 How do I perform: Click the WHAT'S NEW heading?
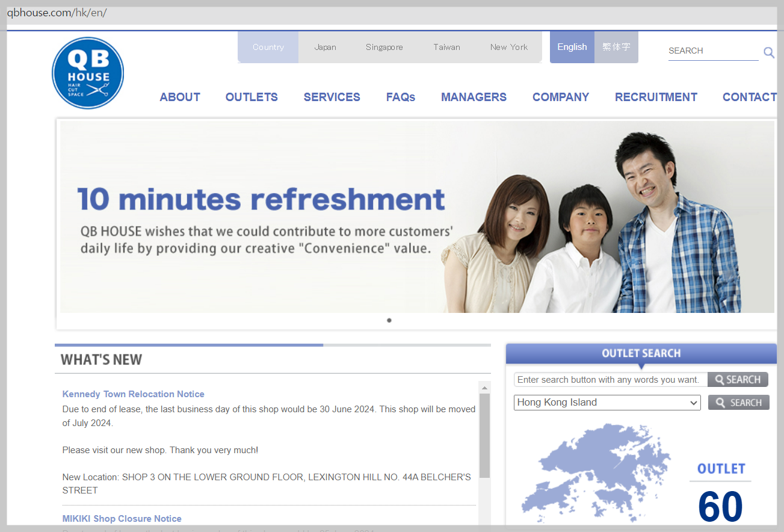click(x=102, y=360)
